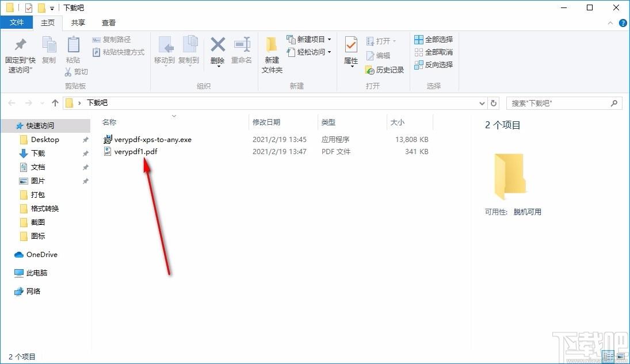The width and height of the screenshot is (630, 364).
Task: Open 新建项目 (New item) dropdown
Action: pos(308,39)
